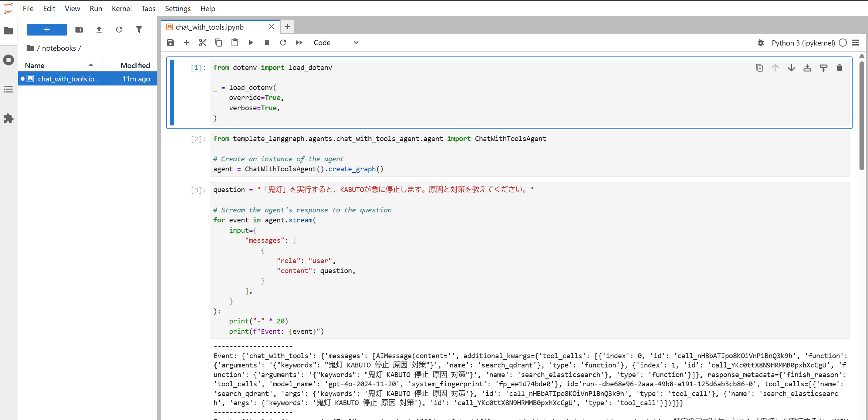
Task: Click the question assignment line in cell 3
Action: tap(374, 189)
